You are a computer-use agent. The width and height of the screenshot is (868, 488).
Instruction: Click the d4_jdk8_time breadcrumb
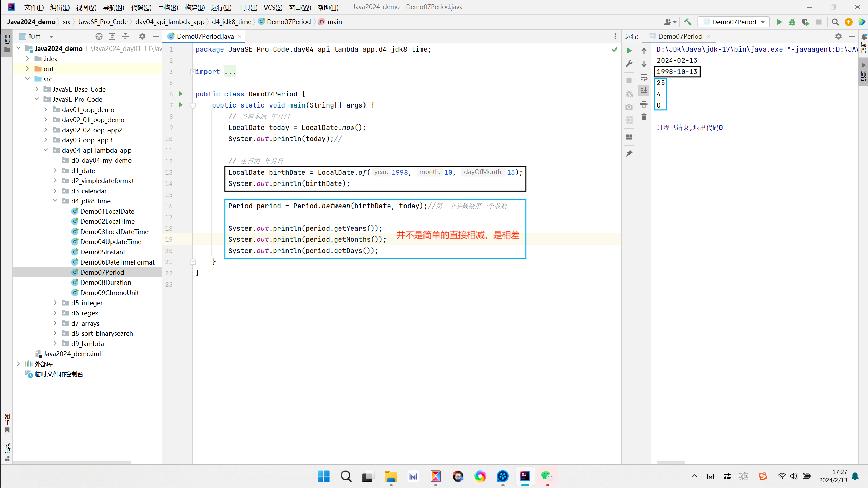(x=231, y=22)
